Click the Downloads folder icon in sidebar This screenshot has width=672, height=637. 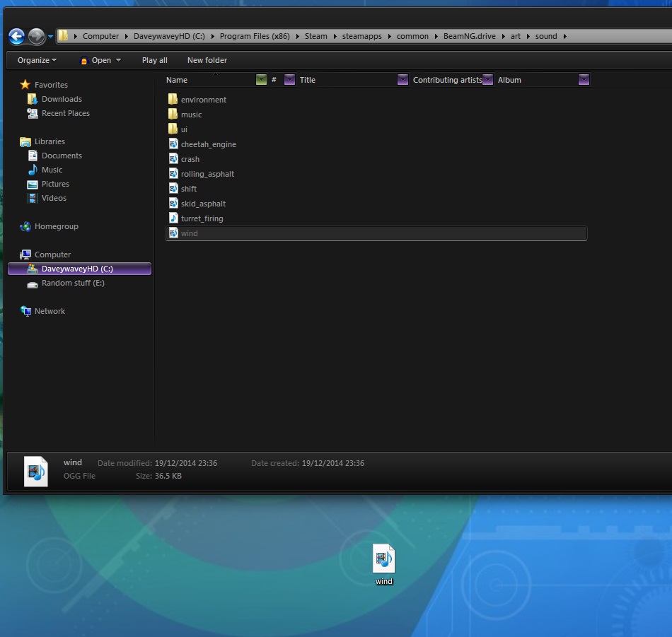(x=32, y=99)
